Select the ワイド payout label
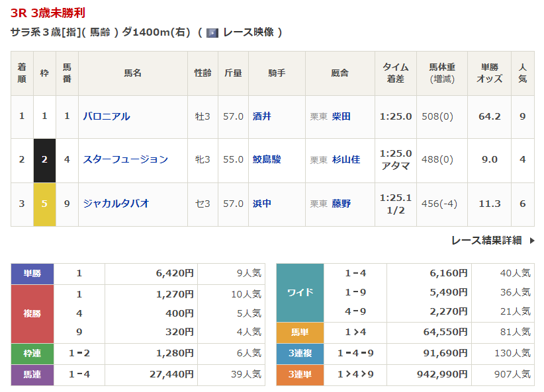The image size is (544, 392). click(x=300, y=292)
